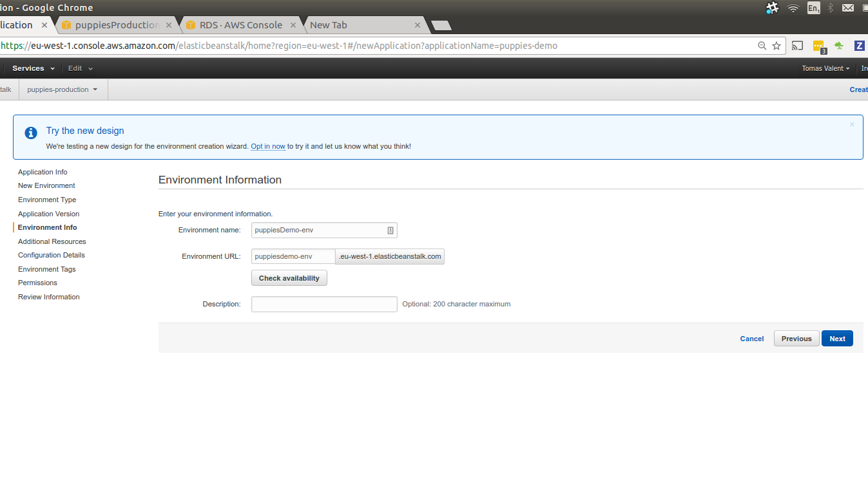Close the New Tab tab
Screen dimensions: 868x488
(x=418, y=25)
